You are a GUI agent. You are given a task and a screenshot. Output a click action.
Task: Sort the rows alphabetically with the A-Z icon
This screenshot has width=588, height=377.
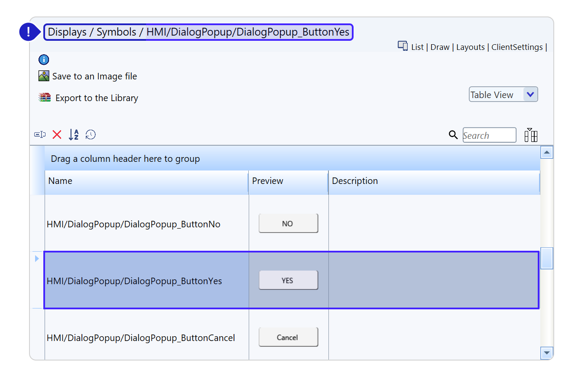(74, 135)
